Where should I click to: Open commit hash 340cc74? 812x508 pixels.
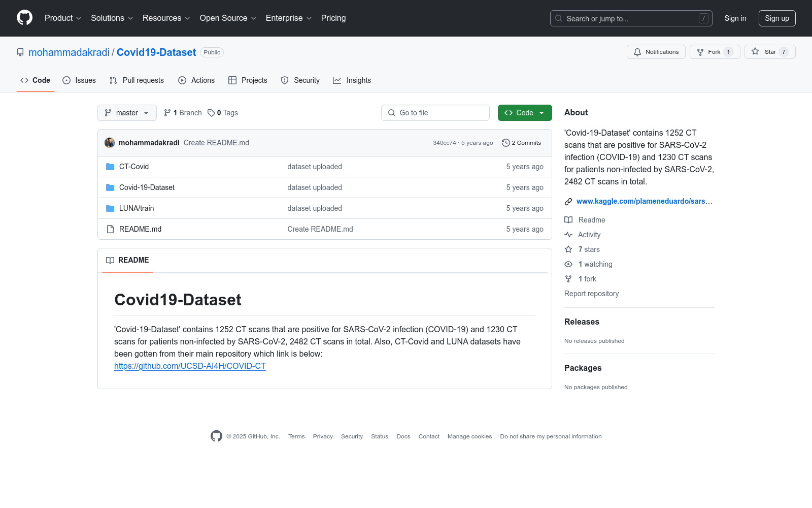[x=445, y=143]
